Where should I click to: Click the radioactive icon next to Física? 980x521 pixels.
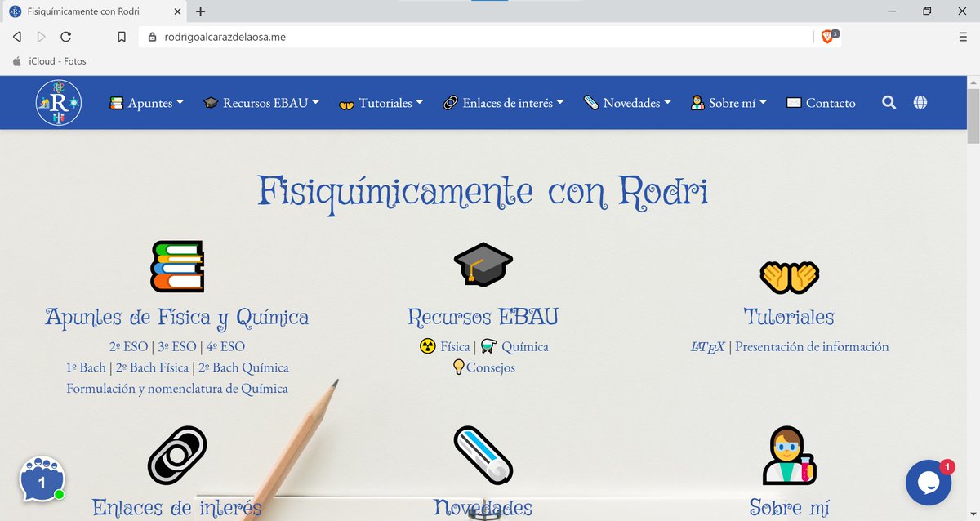(x=428, y=346)
